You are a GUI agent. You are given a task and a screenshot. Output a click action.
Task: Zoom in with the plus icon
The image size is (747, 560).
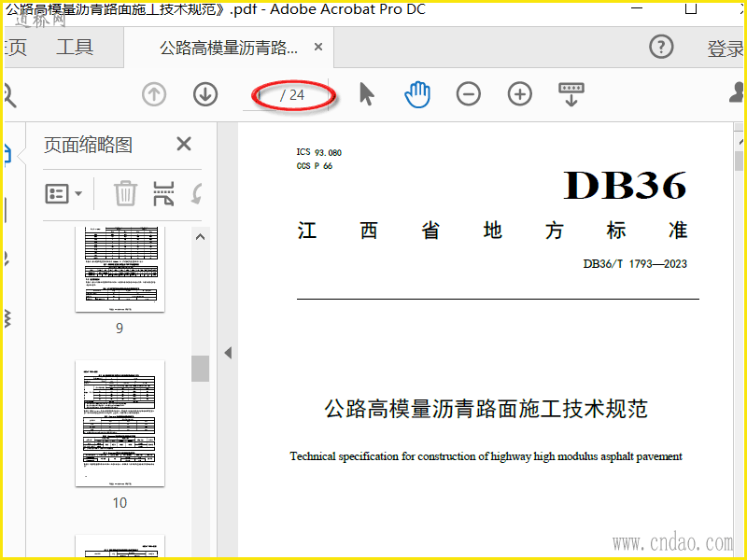(520, 94)
